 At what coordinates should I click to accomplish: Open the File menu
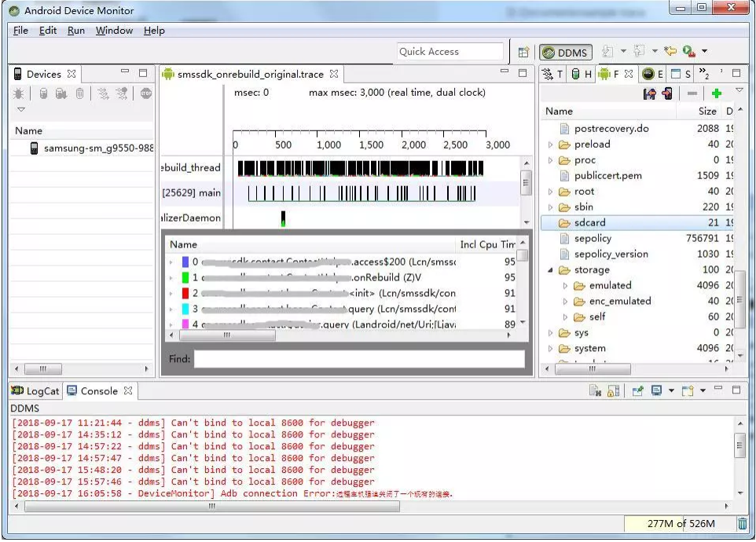tap(20, 31)
